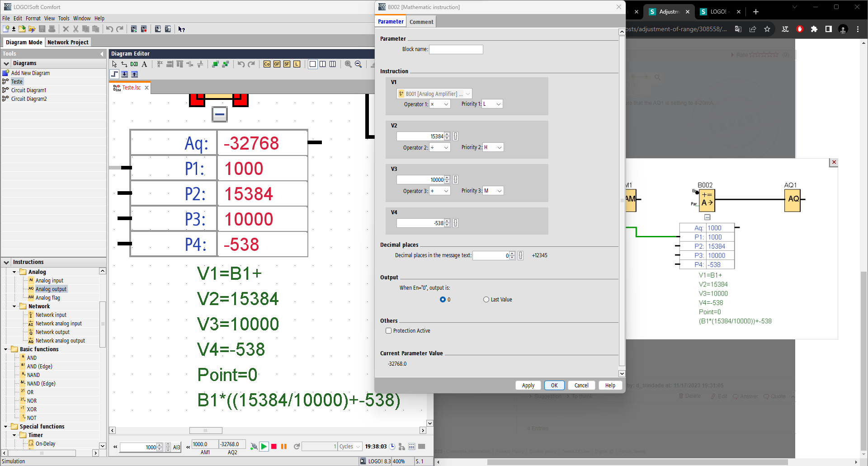Bookmark the page with the star icon
Screen dimensions: 868x466
tap(767, 29)
